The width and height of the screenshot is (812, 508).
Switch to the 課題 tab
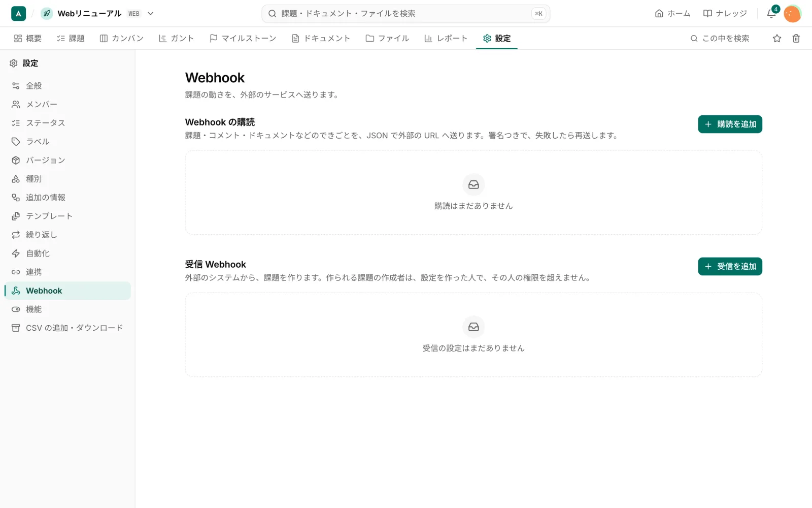click(71, 38)
